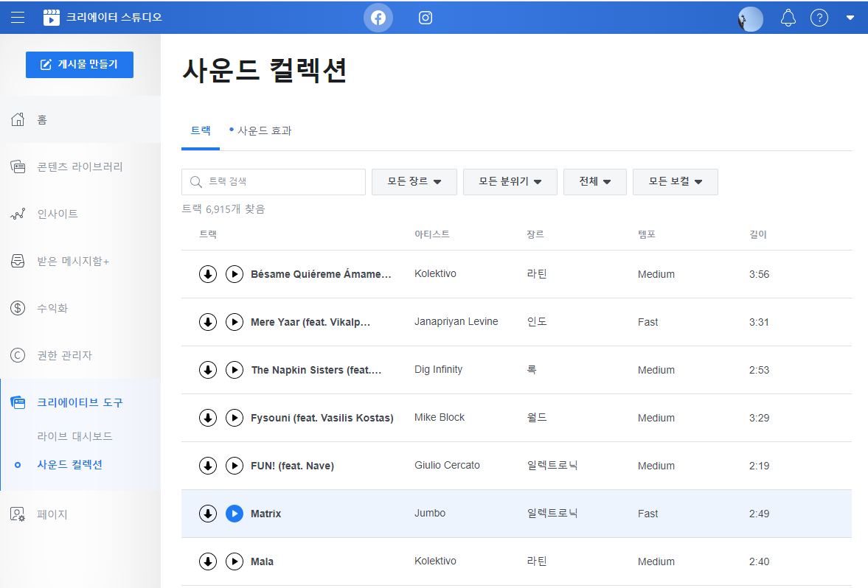The height and width of the screenshot is (588, 868).
Task: Open the 모든 분위기 dropdown
Action: point(510,182)
